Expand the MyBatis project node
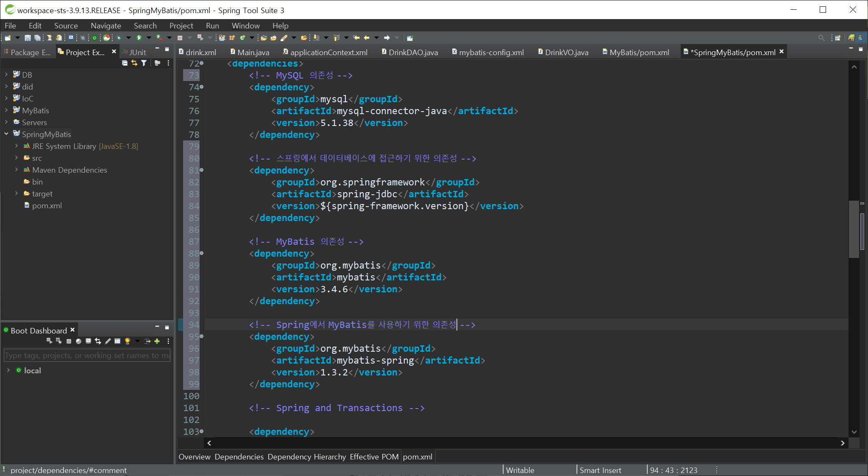Image resolution: width=868 pixels, height=476 pixels. (6, 110)
